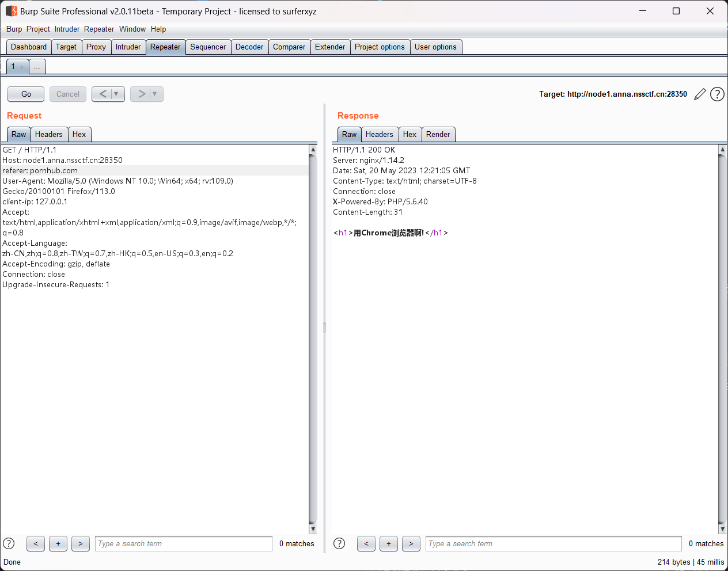Click the request pane vertical scrollbar
This screenshot has height=571, width=728.
(x=313, y=334)
